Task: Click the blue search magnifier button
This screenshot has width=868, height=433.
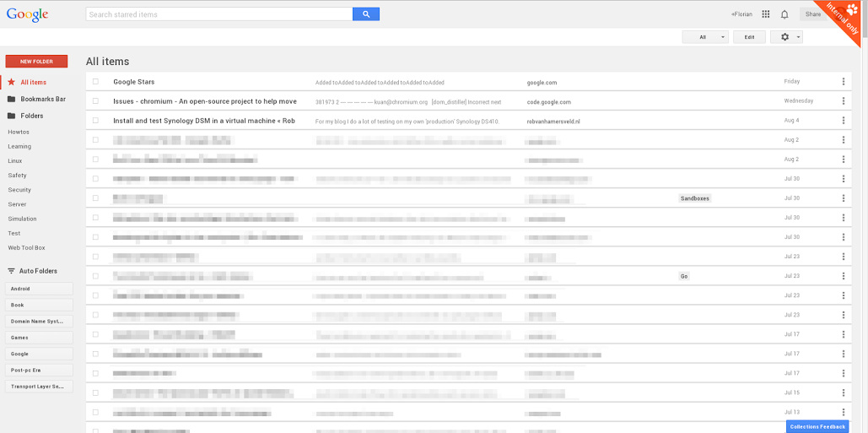Action: pyautogui.click(x=366, y=14)
